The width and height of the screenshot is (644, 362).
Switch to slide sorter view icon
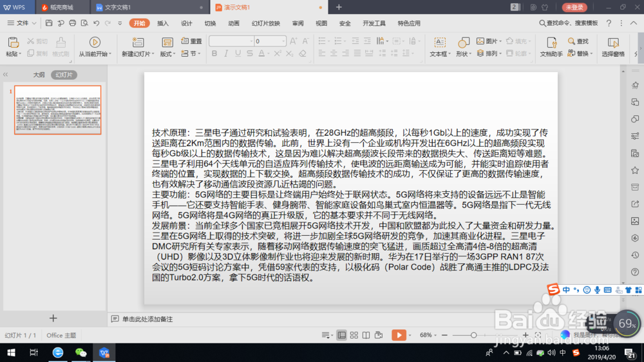(x=354, y=336)
